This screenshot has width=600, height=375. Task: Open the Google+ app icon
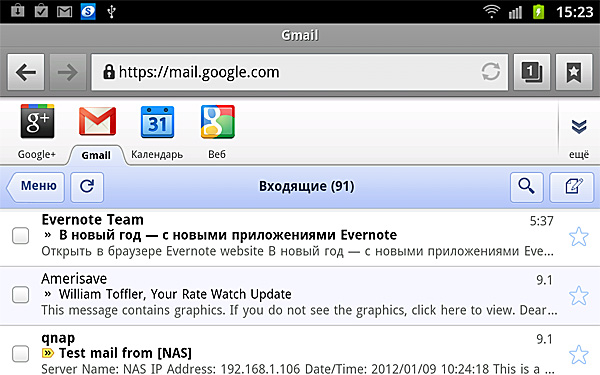(37, 121)
